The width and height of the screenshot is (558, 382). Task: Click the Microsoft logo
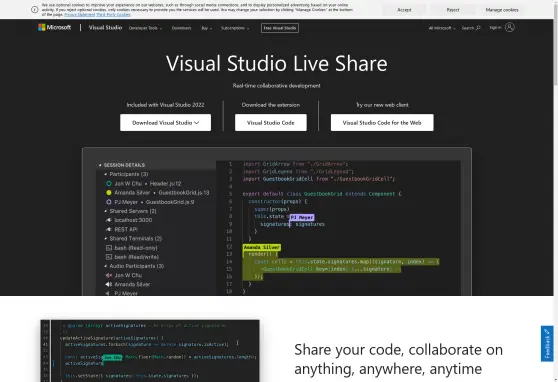[x=54, y=27]
